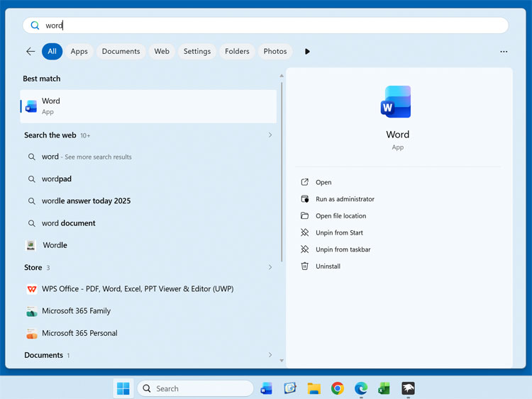Open the three-dot options menu
This screenshot has width=532, height=399.
(504, 52)
